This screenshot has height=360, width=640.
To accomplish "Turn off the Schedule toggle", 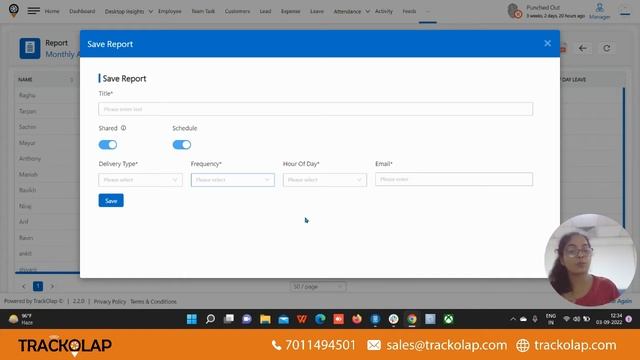I will 182,144.
